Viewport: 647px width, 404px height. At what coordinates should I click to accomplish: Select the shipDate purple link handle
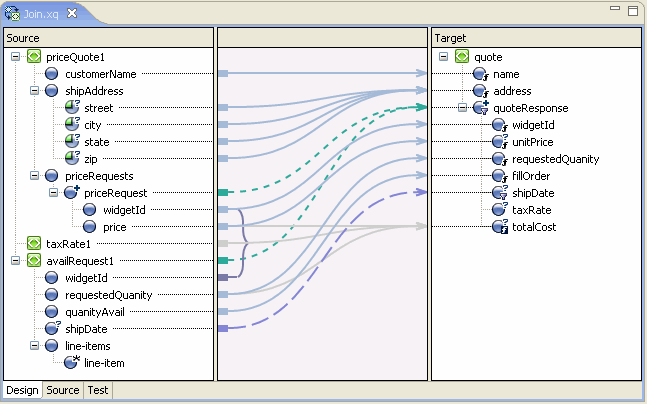[x=223, y=328]
